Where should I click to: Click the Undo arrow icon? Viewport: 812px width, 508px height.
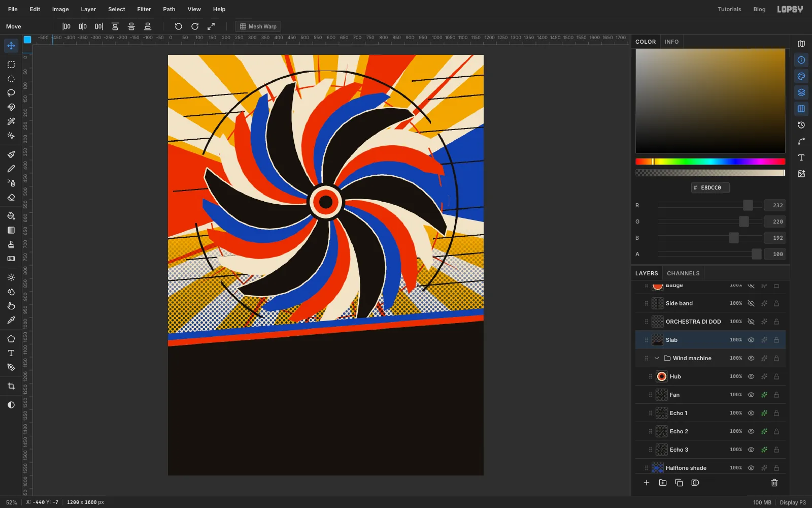[x=179, y=26]
